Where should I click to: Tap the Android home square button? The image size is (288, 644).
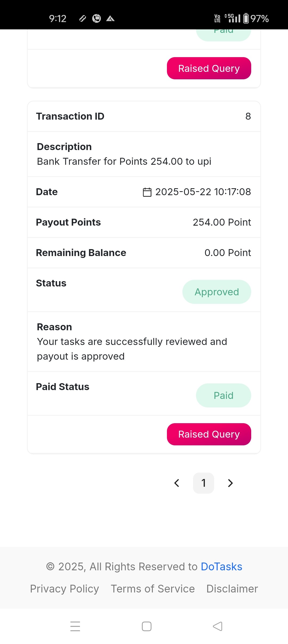[147, 626]
